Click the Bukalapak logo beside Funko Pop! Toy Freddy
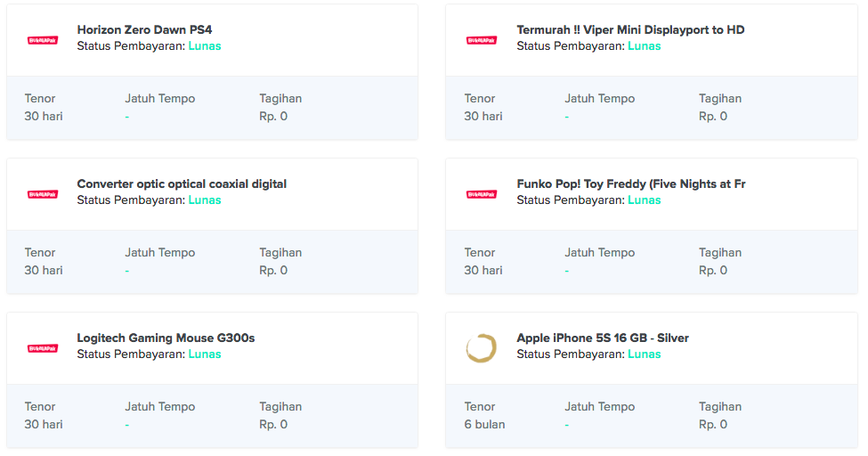This screenshot has width=868, height=456. tap(482, 194)
